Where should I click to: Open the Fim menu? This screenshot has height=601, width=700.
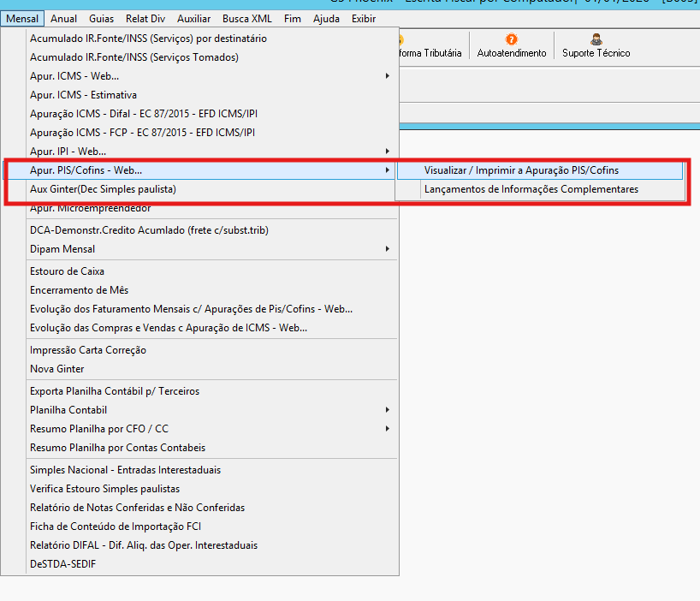click(293, 19)
